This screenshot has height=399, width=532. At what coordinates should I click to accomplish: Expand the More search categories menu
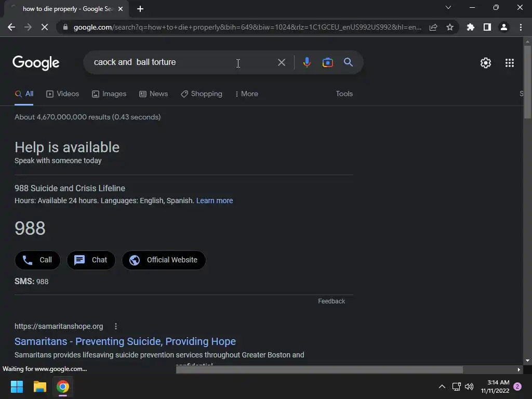tap(247, 94)
